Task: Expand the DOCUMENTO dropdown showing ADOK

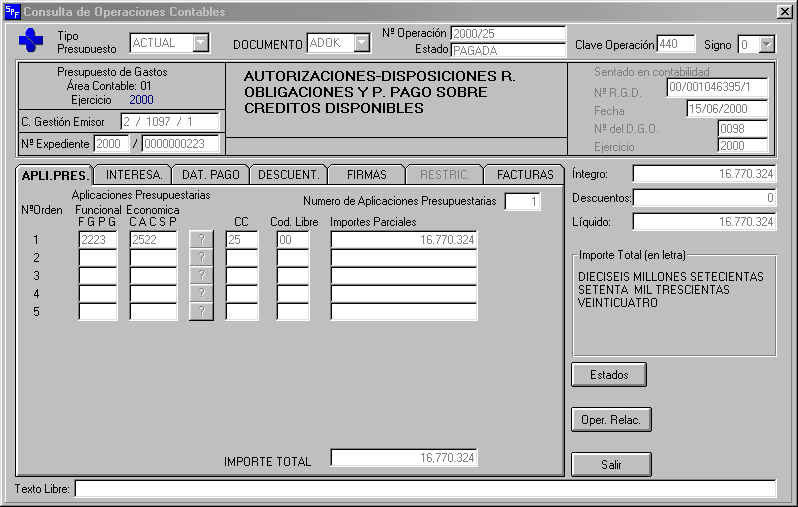Action: point(360,43)
